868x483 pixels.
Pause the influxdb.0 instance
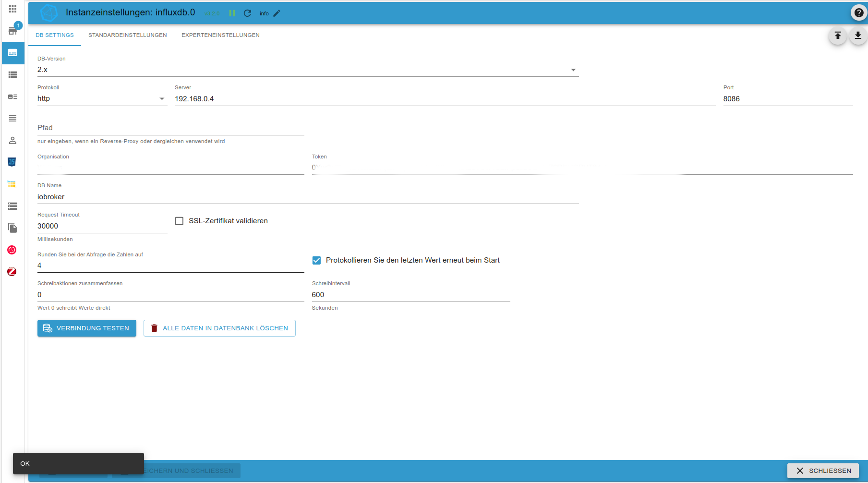point(232,13)
